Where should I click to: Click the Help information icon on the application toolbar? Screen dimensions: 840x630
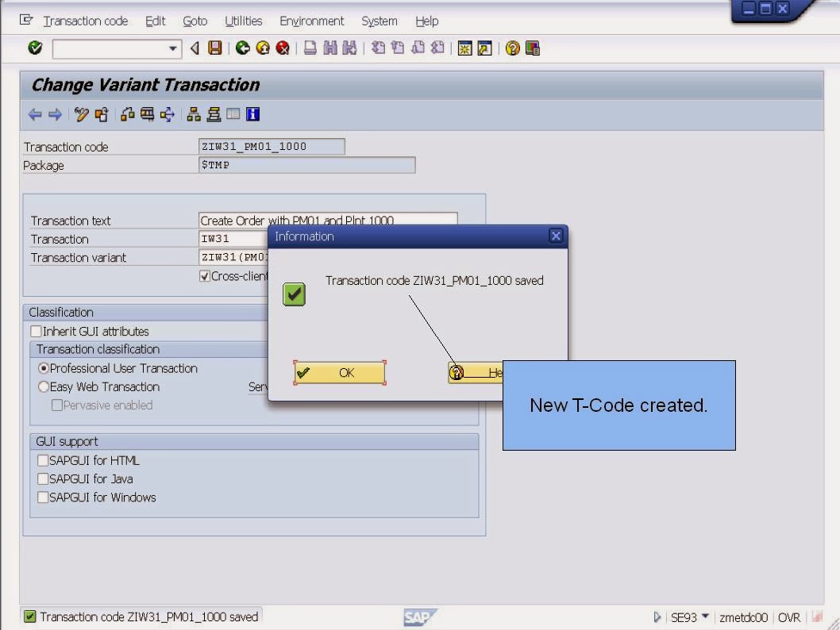pyautogui.click(x=252, y=114)
